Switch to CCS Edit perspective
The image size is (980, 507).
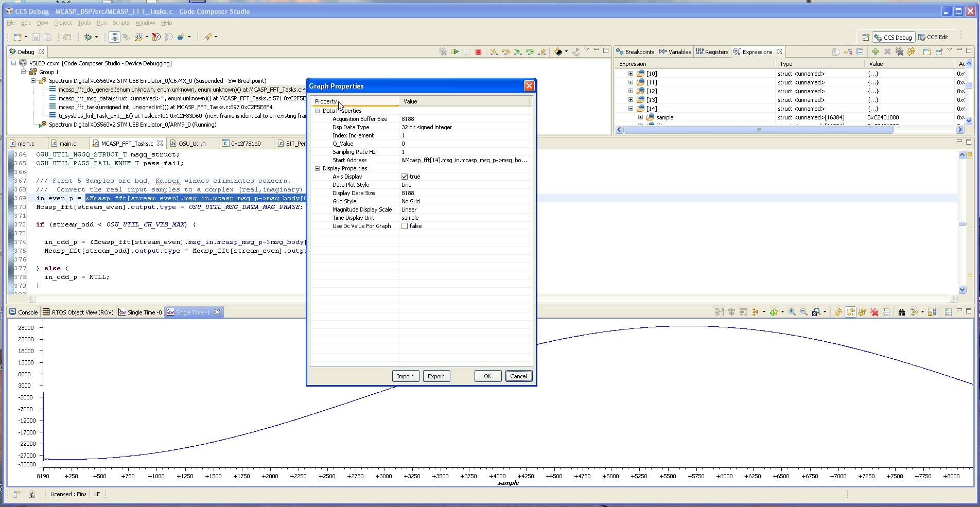[933, 37]
